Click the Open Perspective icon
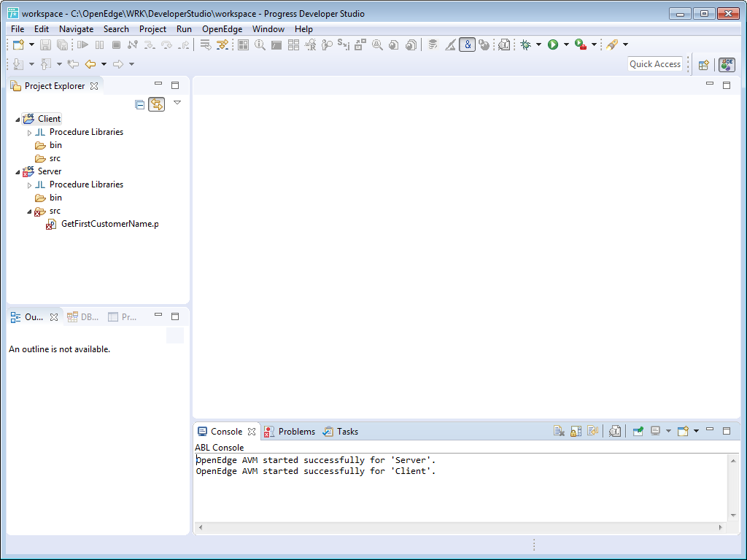Screen dimensions: 747x560 pos(704,65)
